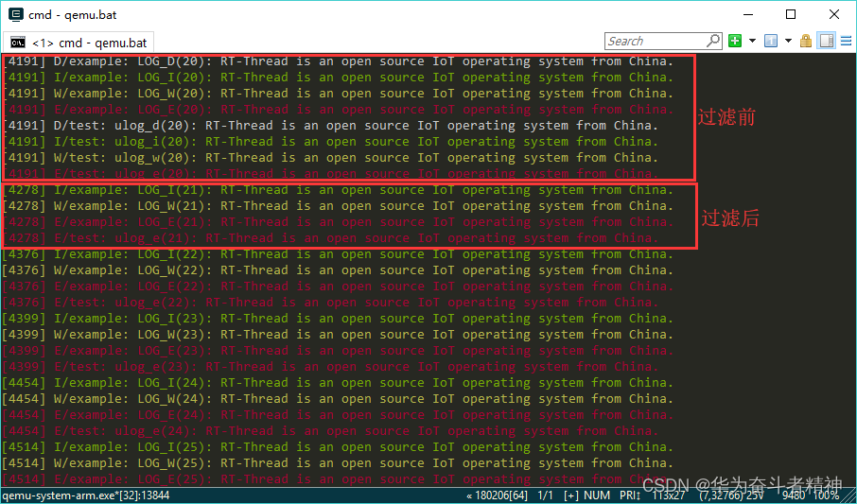Minimize the cmd - qemu.bat window
857x504 pixels.
[x=747, y=15]
